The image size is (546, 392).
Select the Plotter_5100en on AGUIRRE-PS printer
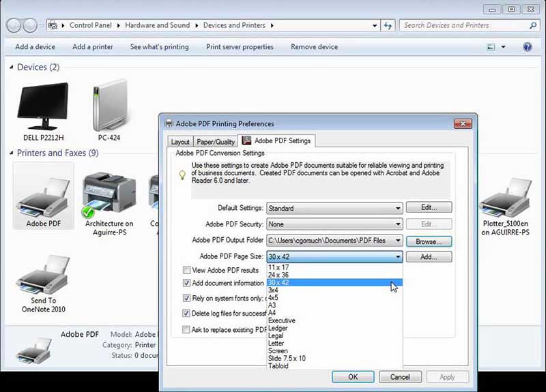pos(505,197)
